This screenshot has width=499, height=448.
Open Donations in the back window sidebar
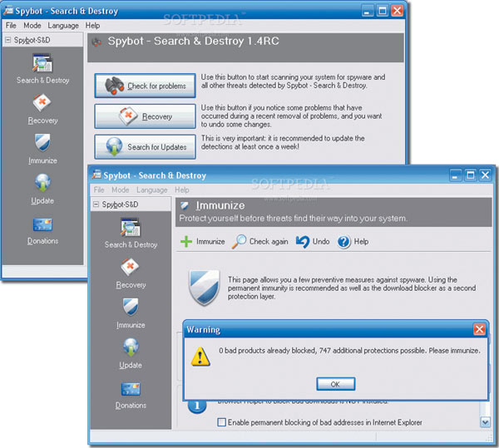coord(42,224)
